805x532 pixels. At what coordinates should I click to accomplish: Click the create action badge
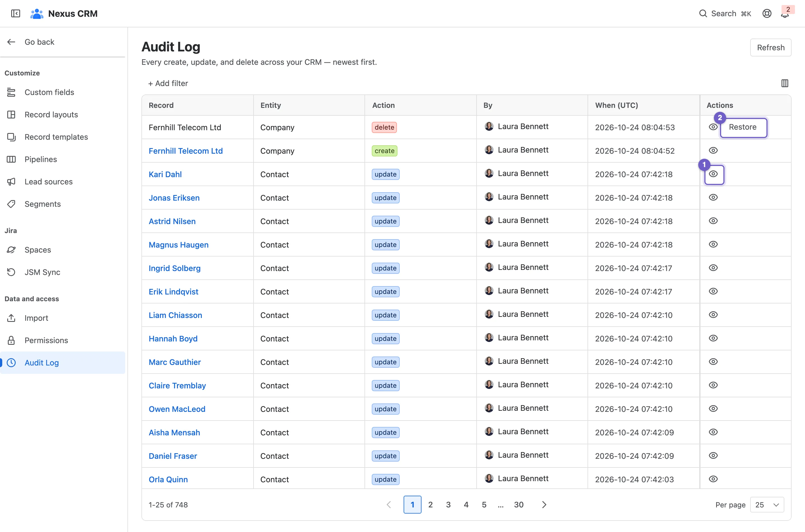point(385,151)
